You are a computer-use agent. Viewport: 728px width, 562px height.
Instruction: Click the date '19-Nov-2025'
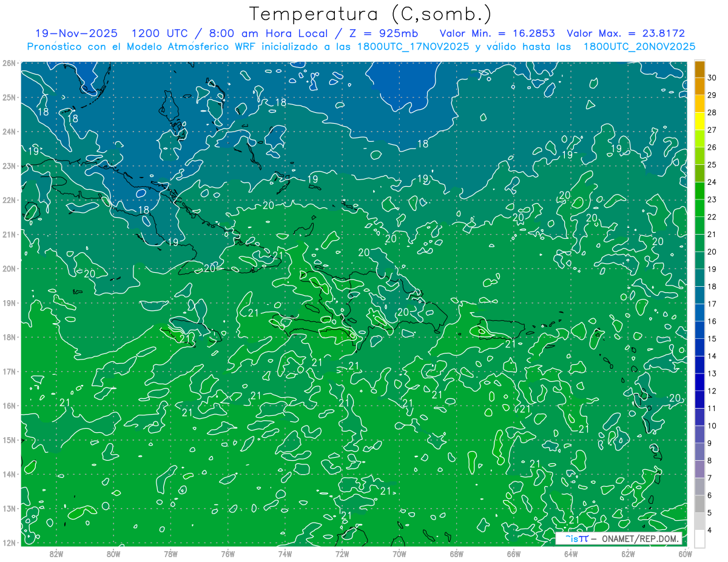[76, 33]
